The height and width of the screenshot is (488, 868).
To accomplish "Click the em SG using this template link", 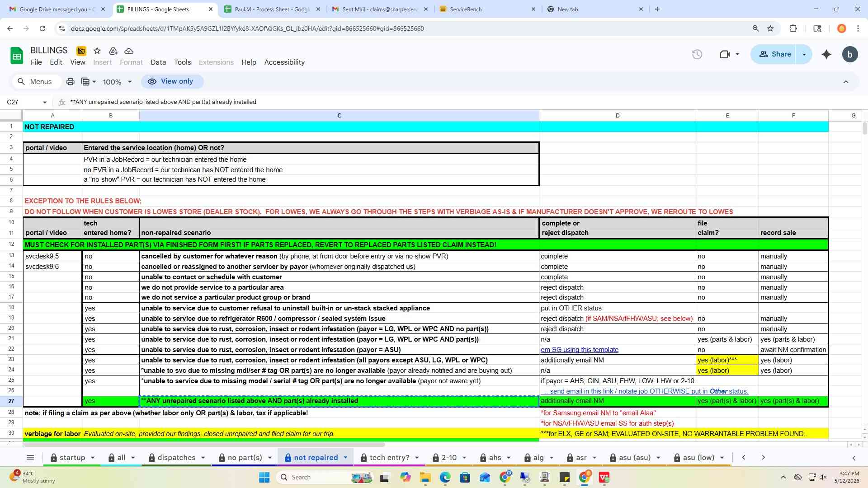I will [x=579, y=350].
